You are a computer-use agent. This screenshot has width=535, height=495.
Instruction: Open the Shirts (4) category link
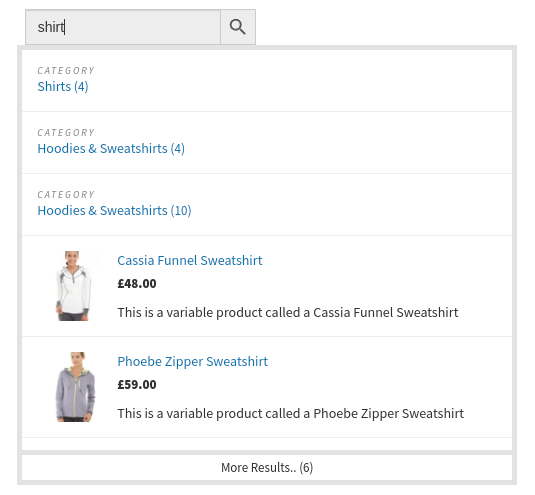[x=63, y=87]
